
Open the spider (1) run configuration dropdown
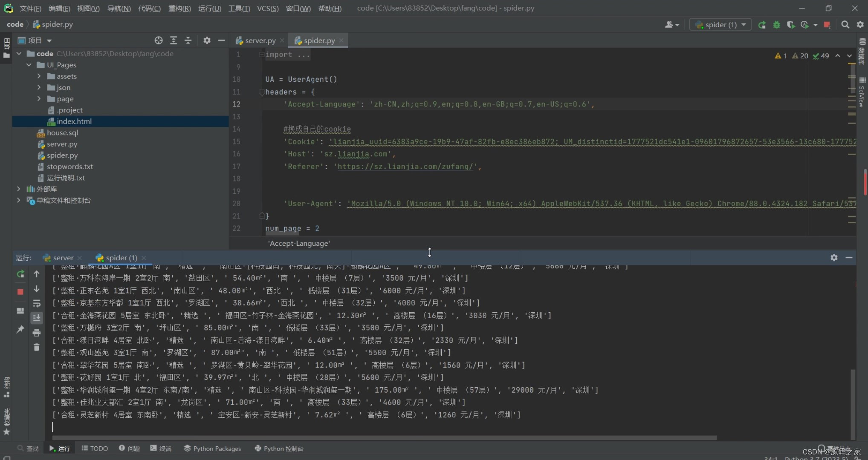tap(720, 25)
